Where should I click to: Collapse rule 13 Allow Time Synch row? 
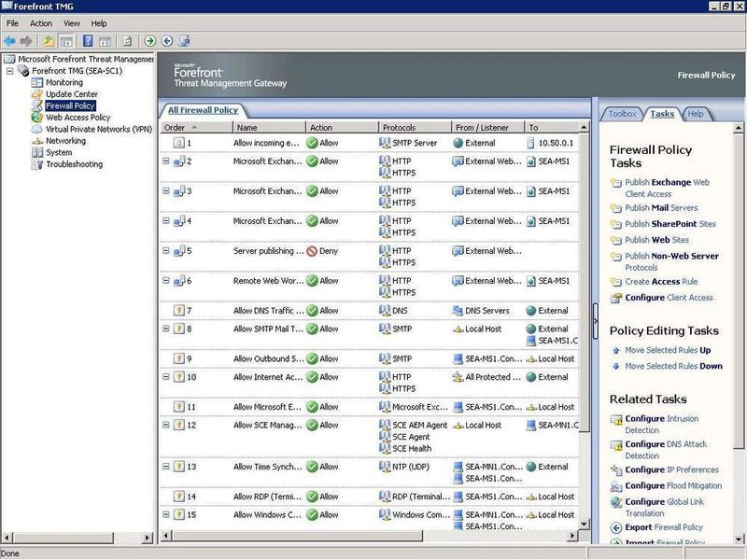click(x=166, y=467)
